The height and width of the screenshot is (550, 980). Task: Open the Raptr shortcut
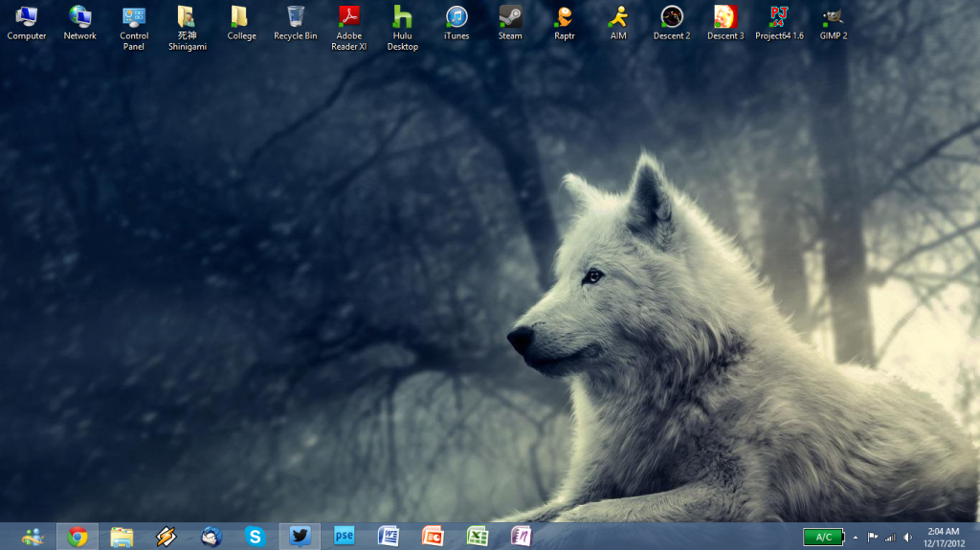pyautogui.click(x=564, y=23)
